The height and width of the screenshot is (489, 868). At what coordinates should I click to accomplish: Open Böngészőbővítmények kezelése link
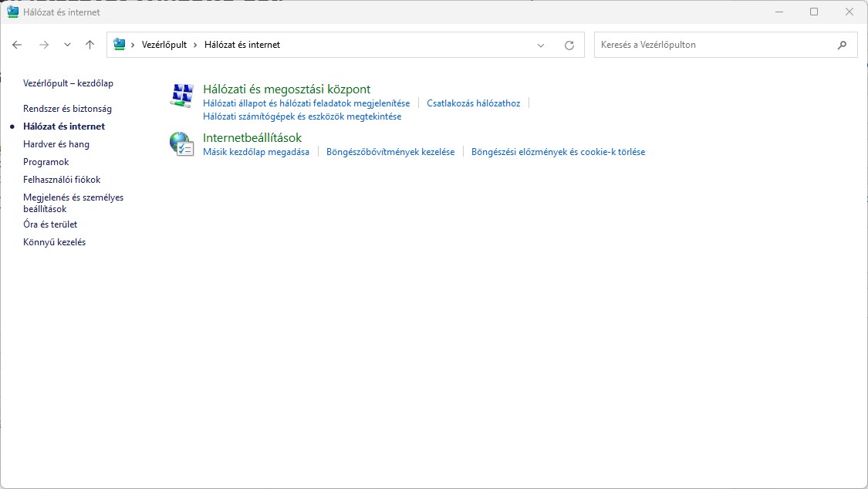tap(390, 152)
